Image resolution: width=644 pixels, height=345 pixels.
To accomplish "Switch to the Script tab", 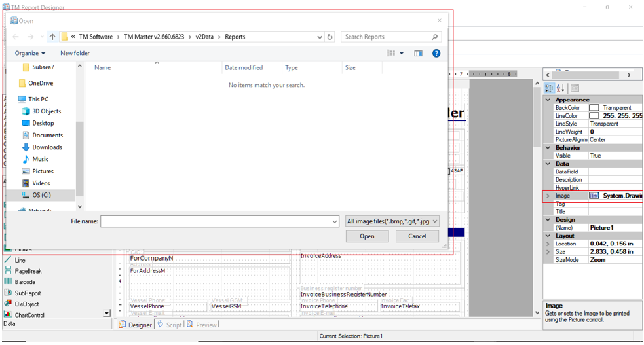I will point(169,325).
